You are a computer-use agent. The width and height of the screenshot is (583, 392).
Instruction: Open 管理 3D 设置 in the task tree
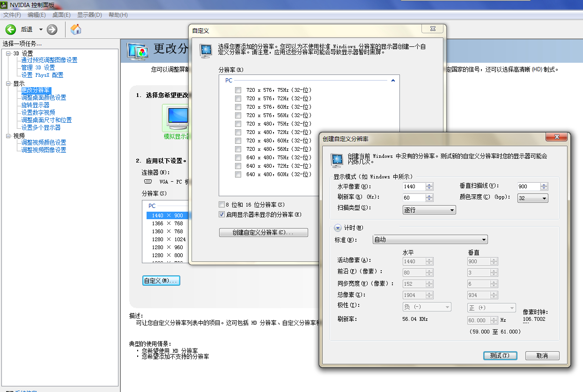pyautogui.click(x=38, y=67)
